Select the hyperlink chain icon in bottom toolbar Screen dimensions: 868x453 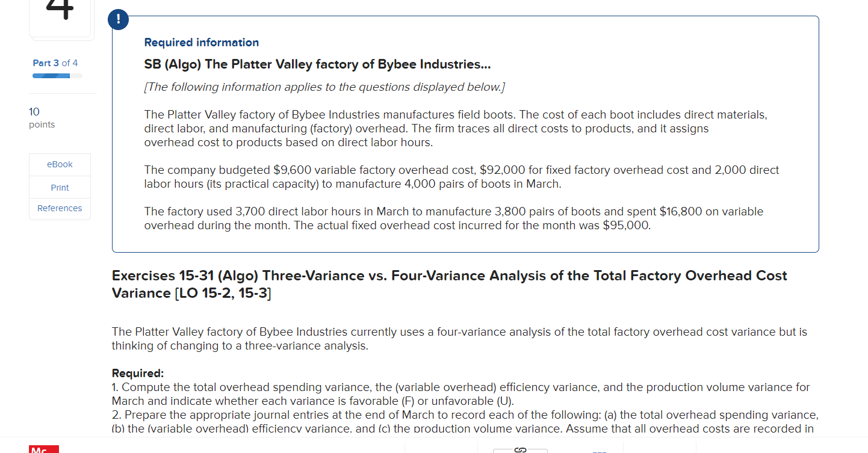[519, 450]
